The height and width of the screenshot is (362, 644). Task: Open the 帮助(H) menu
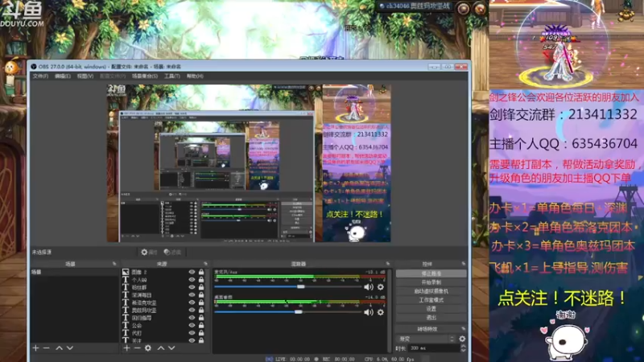[195, 76]
